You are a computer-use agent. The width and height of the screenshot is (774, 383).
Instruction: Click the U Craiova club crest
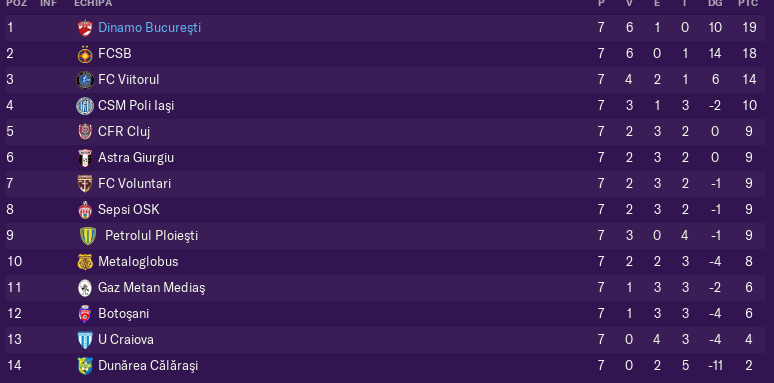click(x=85, y=340)
